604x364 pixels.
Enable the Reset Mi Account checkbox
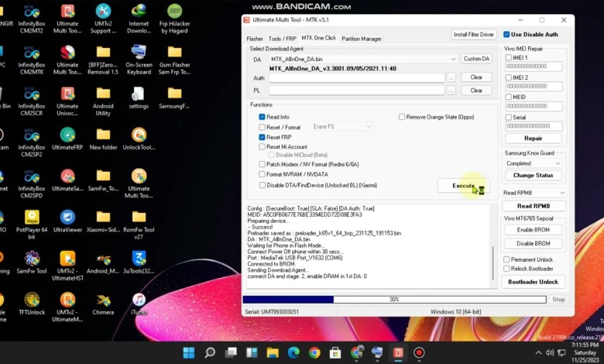263,147
